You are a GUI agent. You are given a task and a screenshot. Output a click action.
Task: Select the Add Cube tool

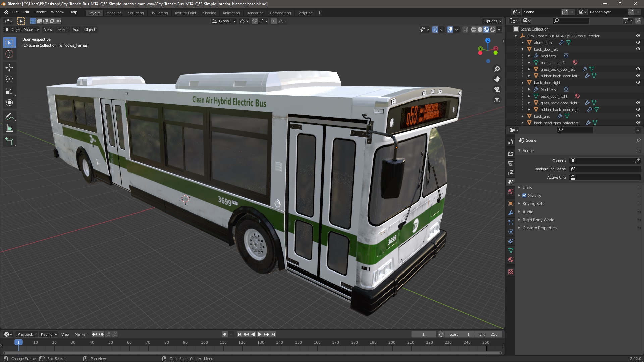click(x=9, y=142)
